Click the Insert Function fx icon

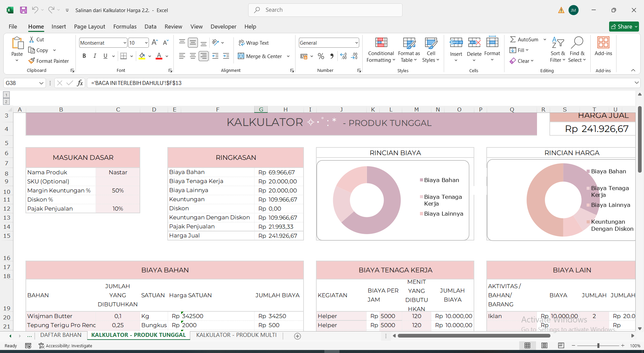80,83
